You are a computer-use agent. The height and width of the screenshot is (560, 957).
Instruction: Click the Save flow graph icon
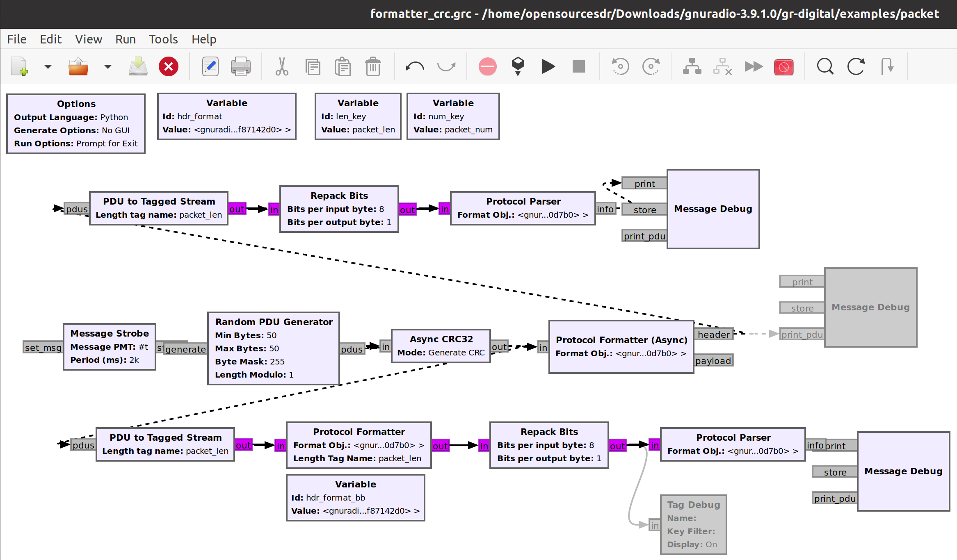[138, 66]
